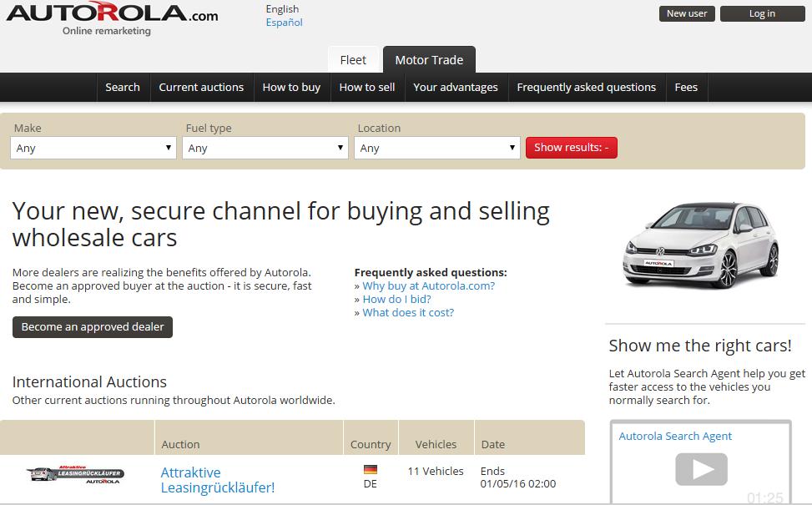This screenshot has width=812, height=505.
Task: Open Your advantages menu item
Action: tap(456, 88)
